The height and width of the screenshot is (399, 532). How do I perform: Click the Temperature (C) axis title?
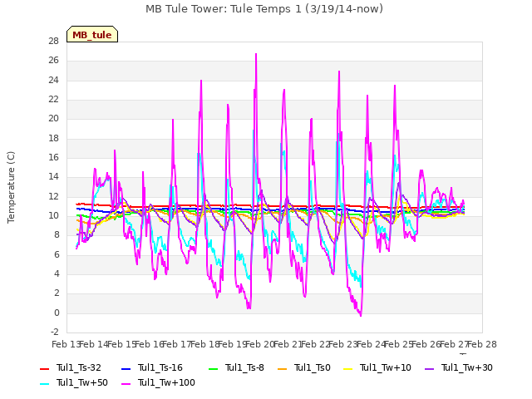click(11, 187)
